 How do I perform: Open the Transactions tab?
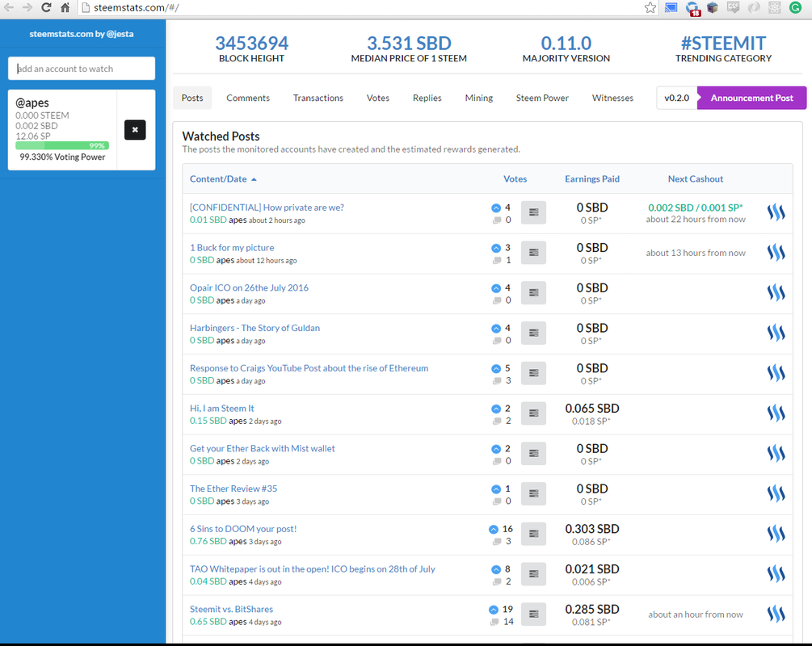(x=318, y=98)
